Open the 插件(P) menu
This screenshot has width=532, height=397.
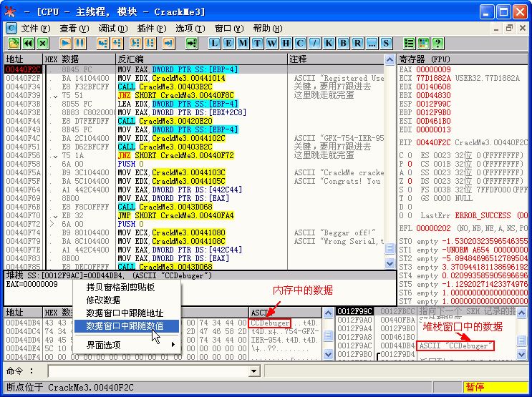click(x=152, y=29)
